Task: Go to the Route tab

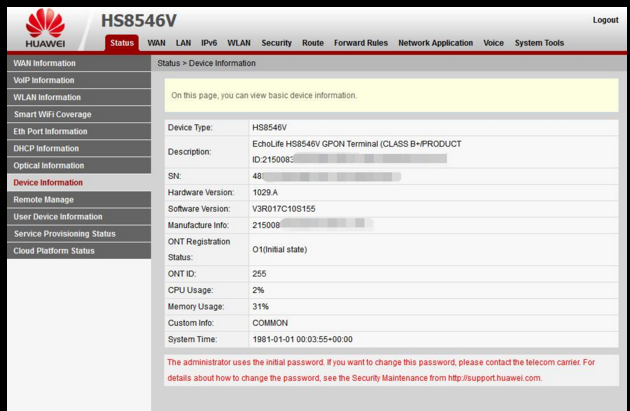Action: 313,43
